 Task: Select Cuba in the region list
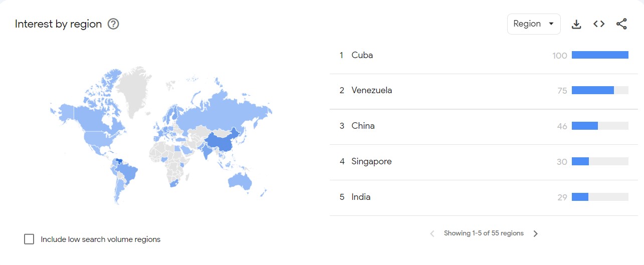[x=362, y=55]
